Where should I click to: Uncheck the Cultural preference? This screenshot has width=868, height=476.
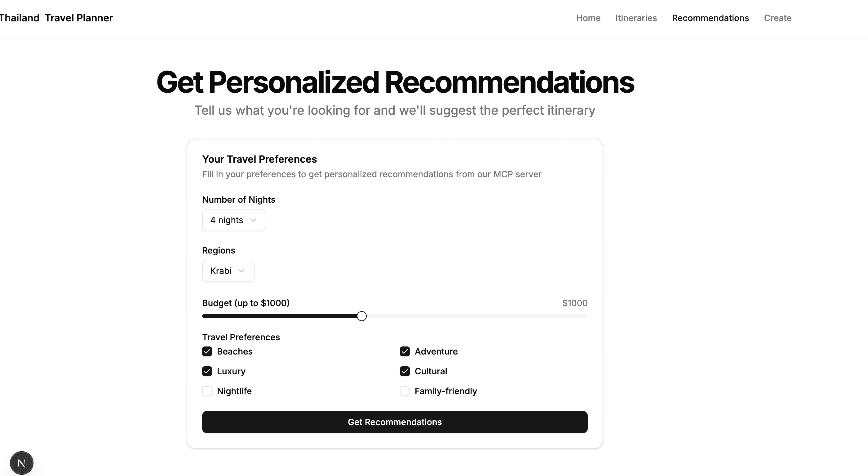pyautogui.click(x=405, y=371)
